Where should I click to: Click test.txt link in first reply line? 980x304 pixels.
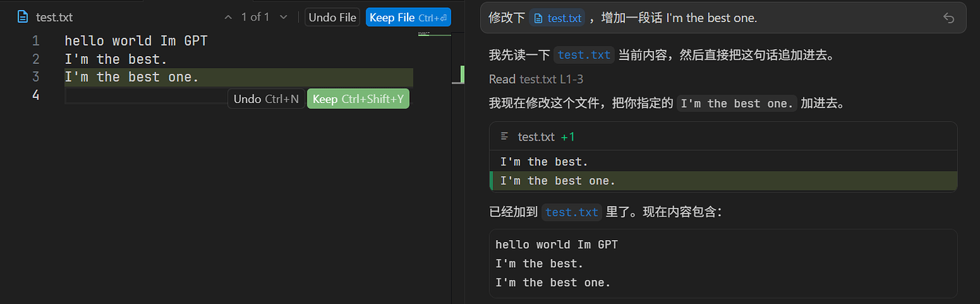pos(584,54)
